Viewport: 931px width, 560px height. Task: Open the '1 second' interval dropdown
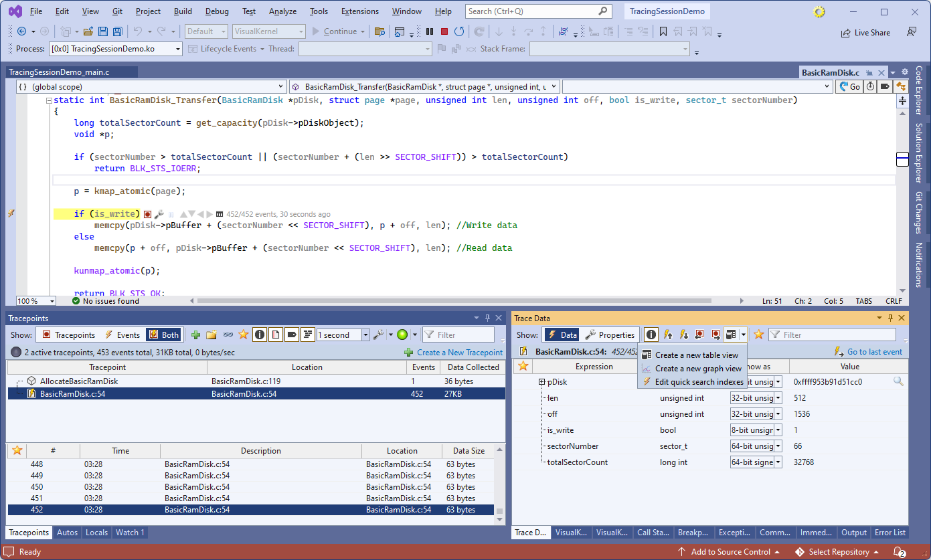coord(365,335)
